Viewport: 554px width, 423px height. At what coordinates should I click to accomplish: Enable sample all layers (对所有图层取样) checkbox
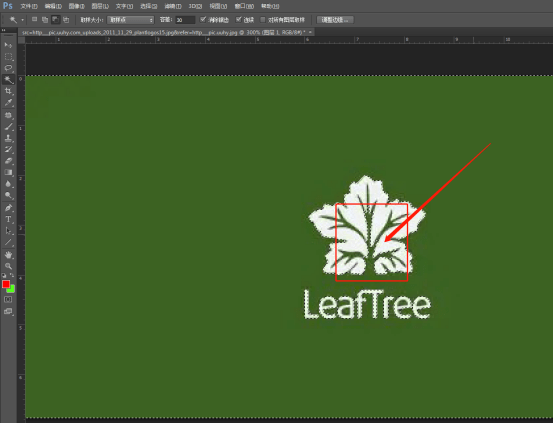point(263,19)
